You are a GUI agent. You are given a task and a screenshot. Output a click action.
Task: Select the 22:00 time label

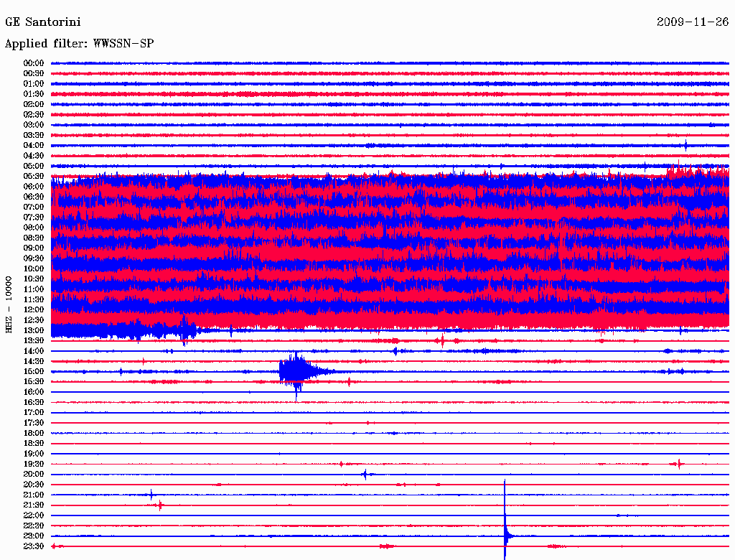coord(34,516)
